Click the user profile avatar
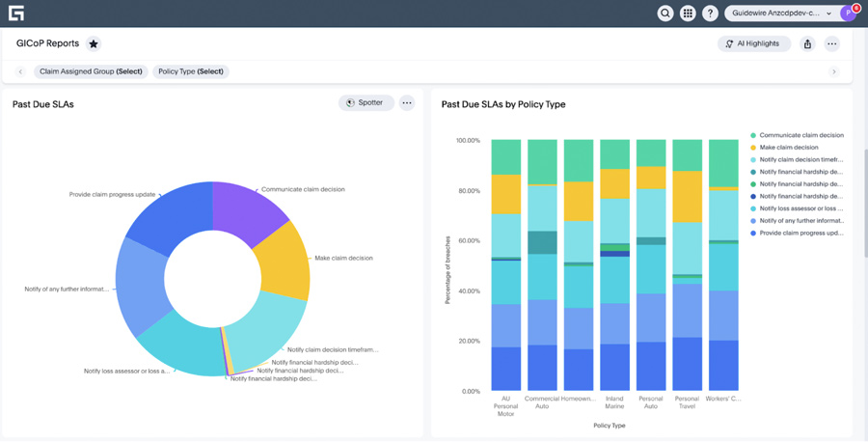This screenshot has width=868, height=442. click(x=849, y=14)
